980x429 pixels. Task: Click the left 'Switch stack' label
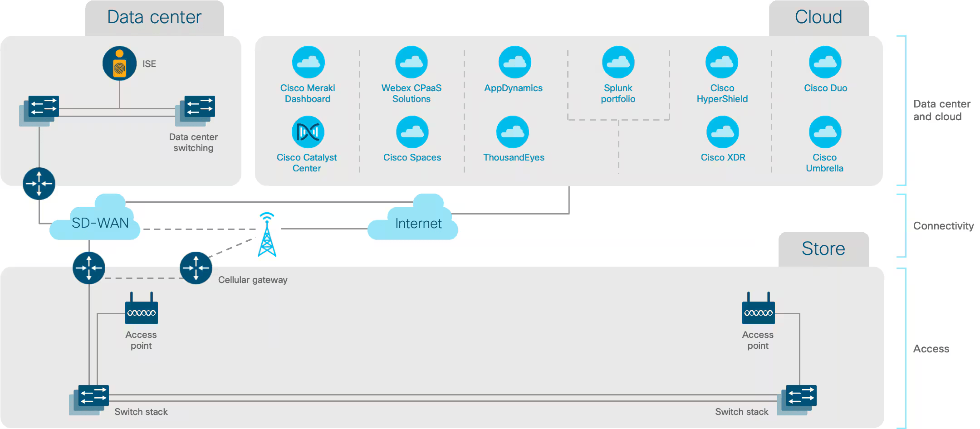pyautogui.click(x=141, y=412)
